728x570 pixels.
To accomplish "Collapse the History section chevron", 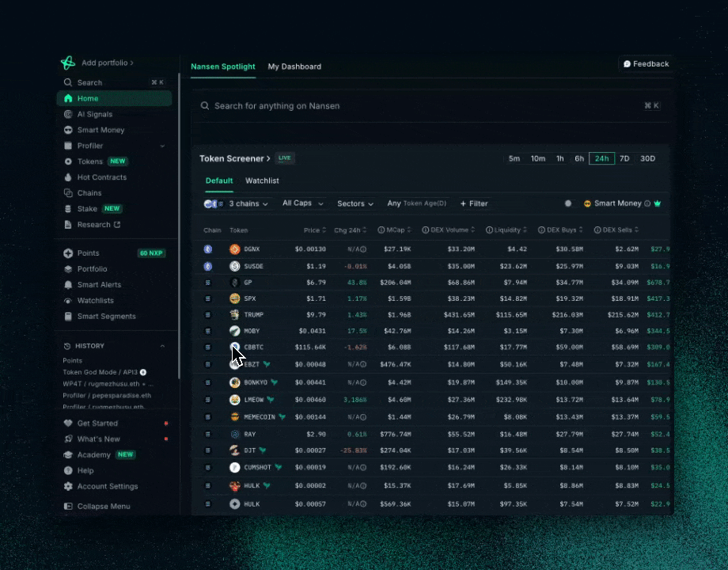I will (162, 346).
